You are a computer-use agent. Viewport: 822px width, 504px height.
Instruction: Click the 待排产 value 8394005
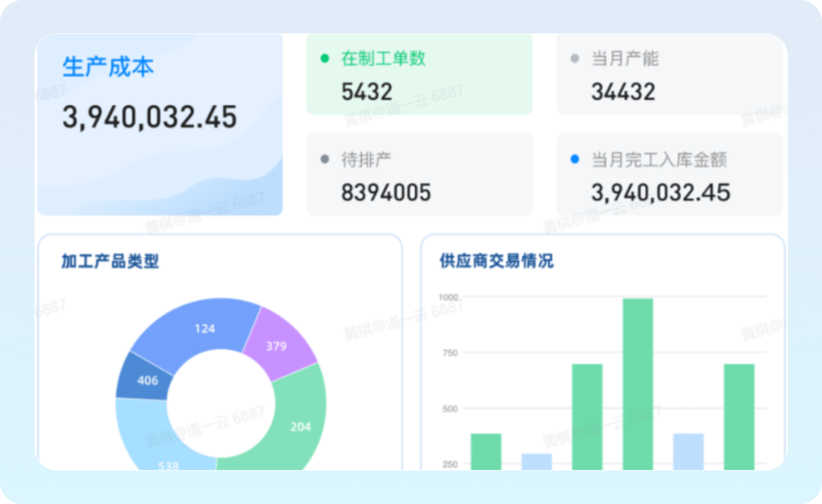point(386,192)
